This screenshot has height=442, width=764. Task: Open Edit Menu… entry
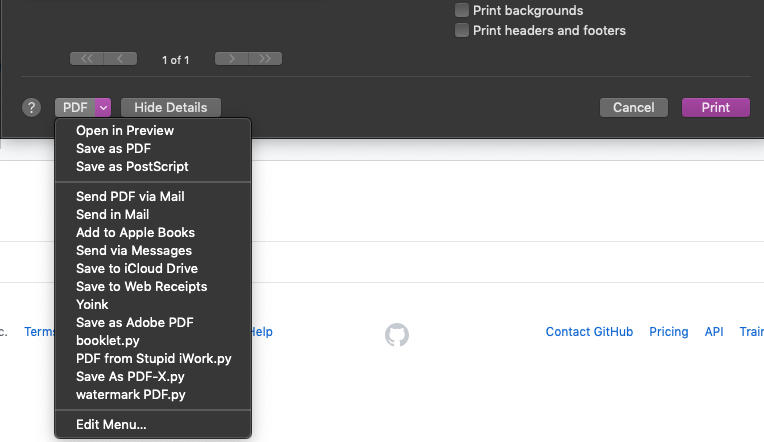click(153, 424)
